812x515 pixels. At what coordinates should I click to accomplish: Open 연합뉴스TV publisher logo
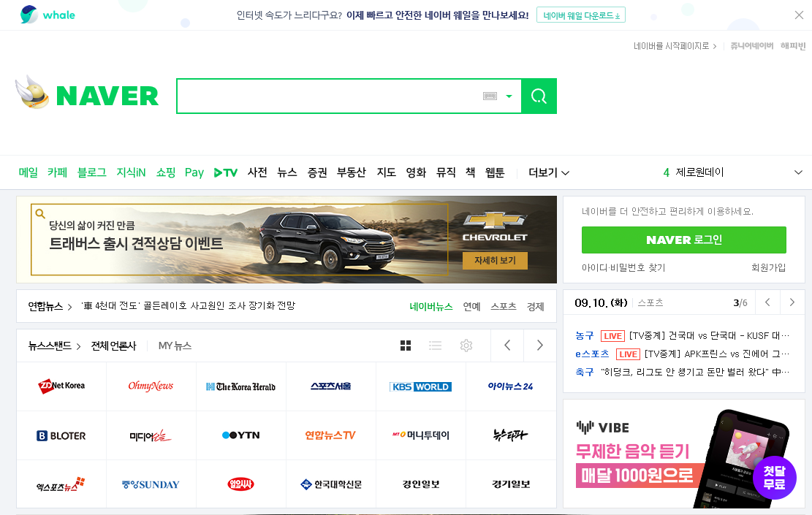pyautogui.click(x=330, y=436)
